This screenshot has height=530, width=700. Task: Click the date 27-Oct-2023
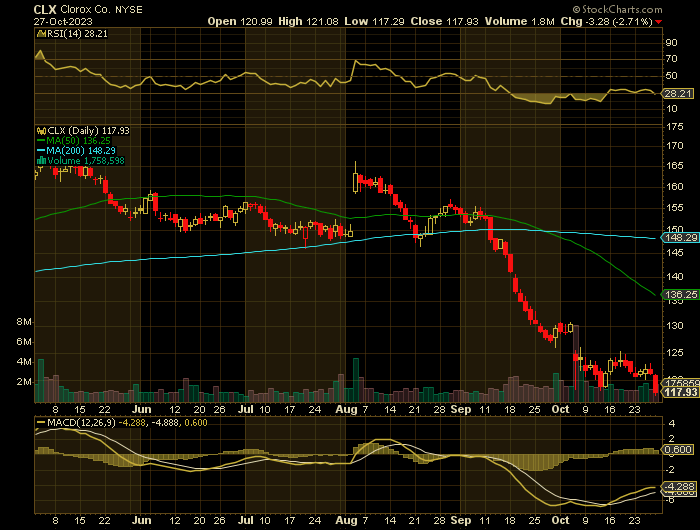(x=63, y=21)
